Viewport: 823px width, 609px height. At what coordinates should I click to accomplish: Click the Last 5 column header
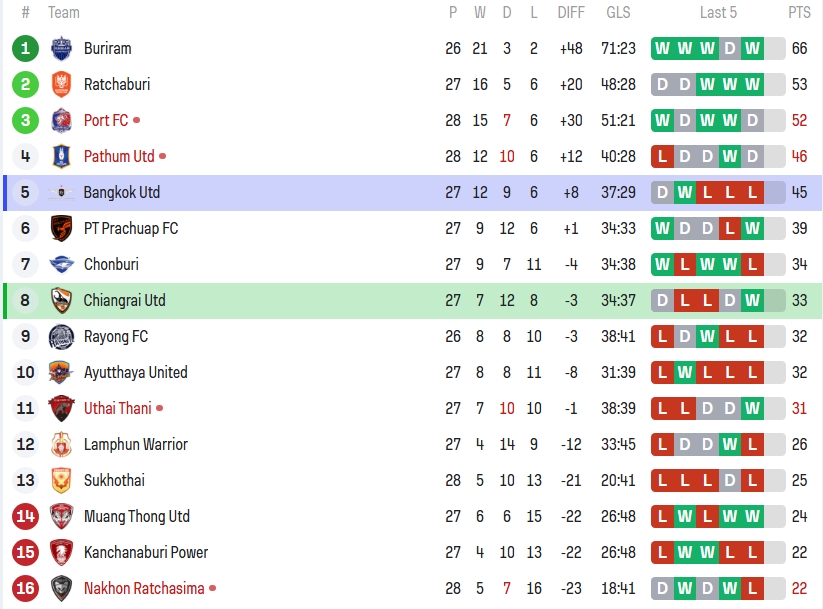pos(718,13)
